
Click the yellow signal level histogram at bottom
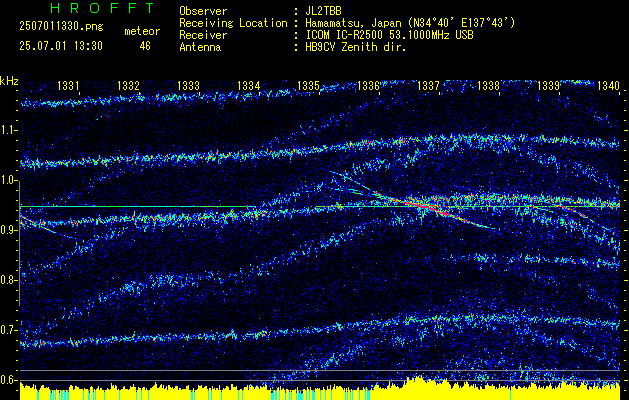320,390
